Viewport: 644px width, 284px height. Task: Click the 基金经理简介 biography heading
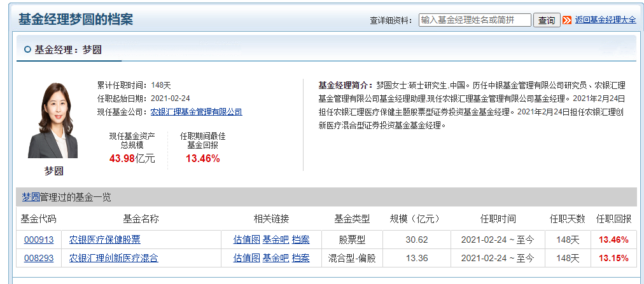pos(346,85)
